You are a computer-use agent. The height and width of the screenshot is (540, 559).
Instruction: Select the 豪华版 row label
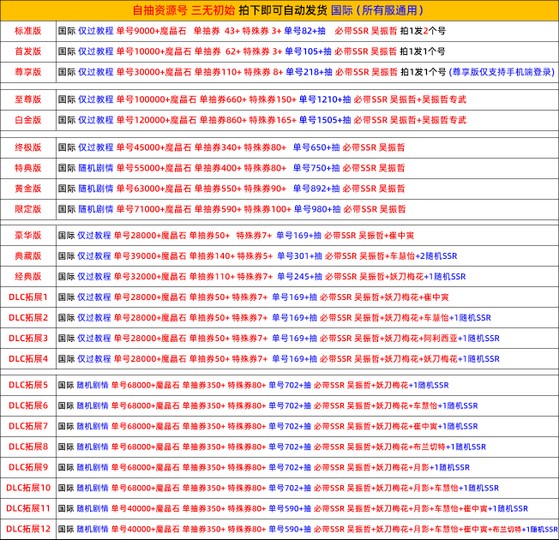pyautogui.click(x=28, y=235)
